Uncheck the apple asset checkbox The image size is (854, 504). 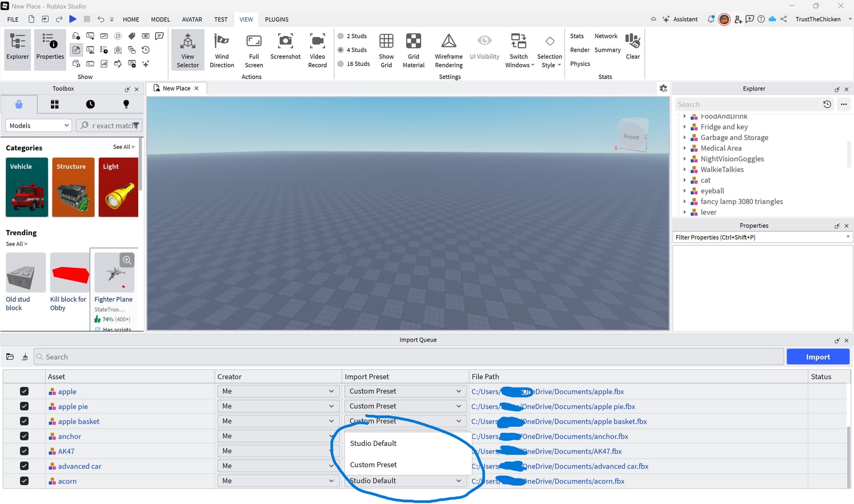[x=24, y=391]
